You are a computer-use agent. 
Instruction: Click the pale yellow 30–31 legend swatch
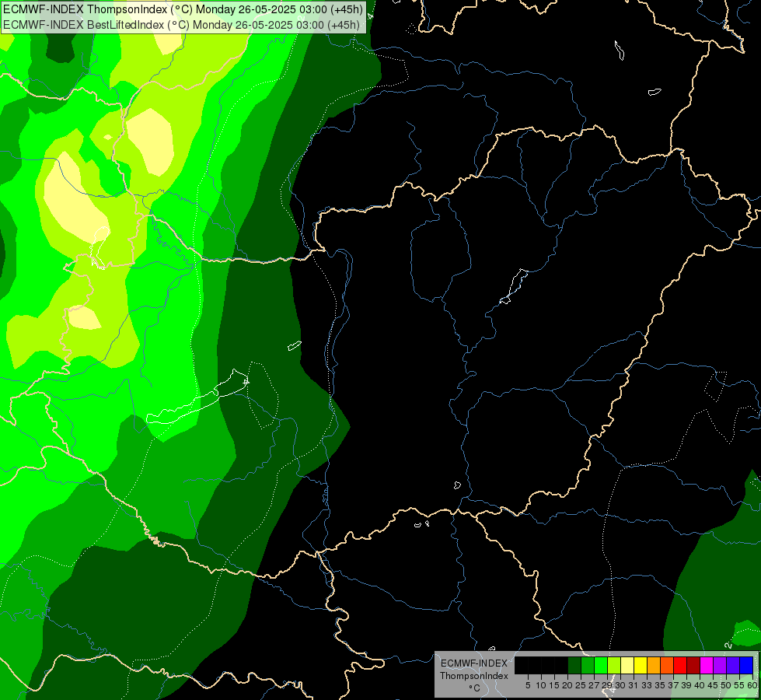(627, 665)
